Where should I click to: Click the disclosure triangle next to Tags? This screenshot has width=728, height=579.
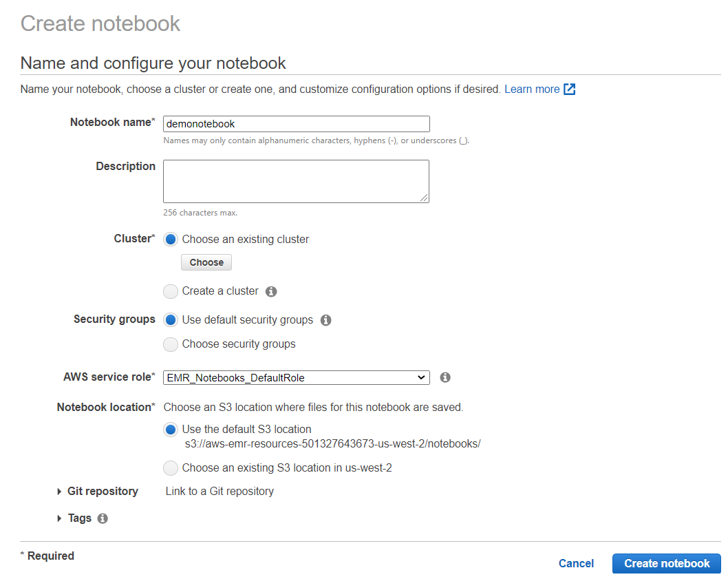(58, 518)
